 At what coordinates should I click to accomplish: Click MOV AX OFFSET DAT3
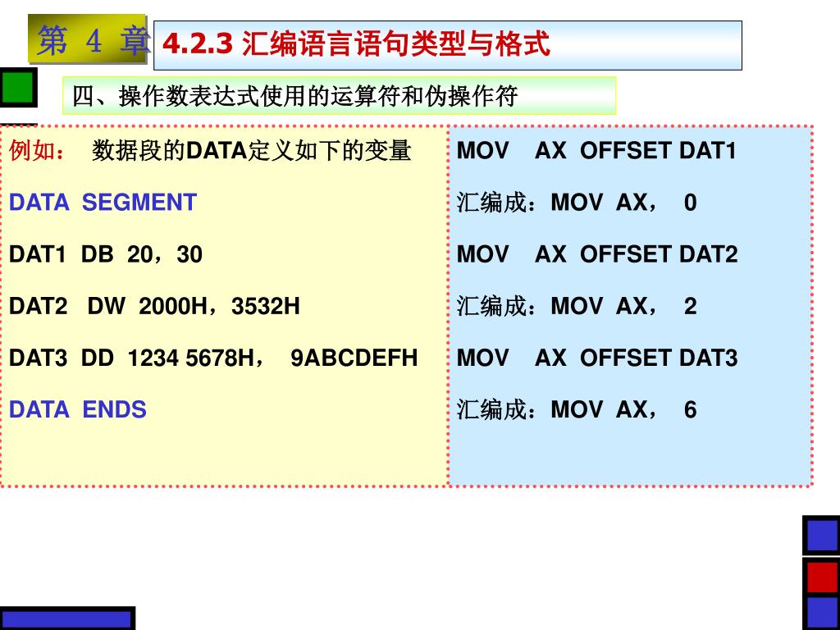[x=597, y=358]
